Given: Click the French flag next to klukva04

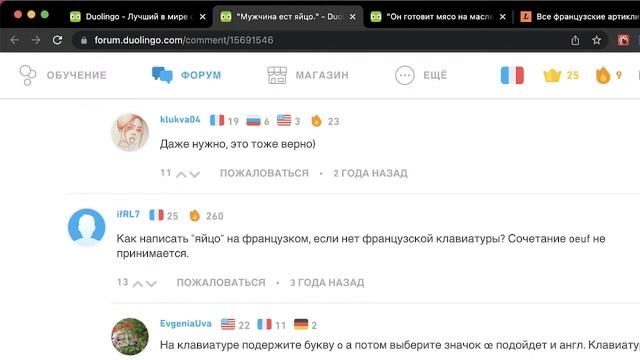Looking at the screenshot, I should pos(217,120).
